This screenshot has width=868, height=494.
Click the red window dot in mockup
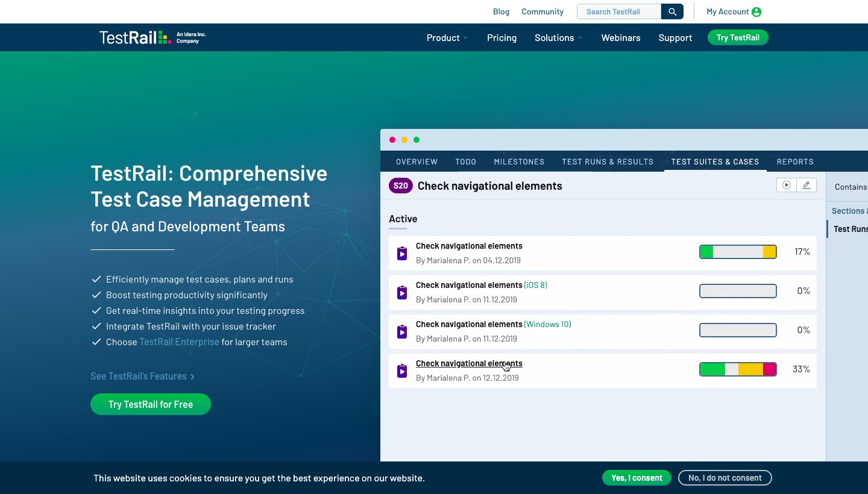tap(392, 140)
